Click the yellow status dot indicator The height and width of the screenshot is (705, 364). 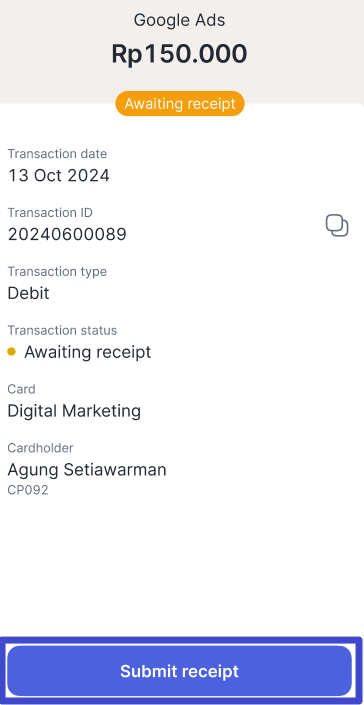(12, 352)
